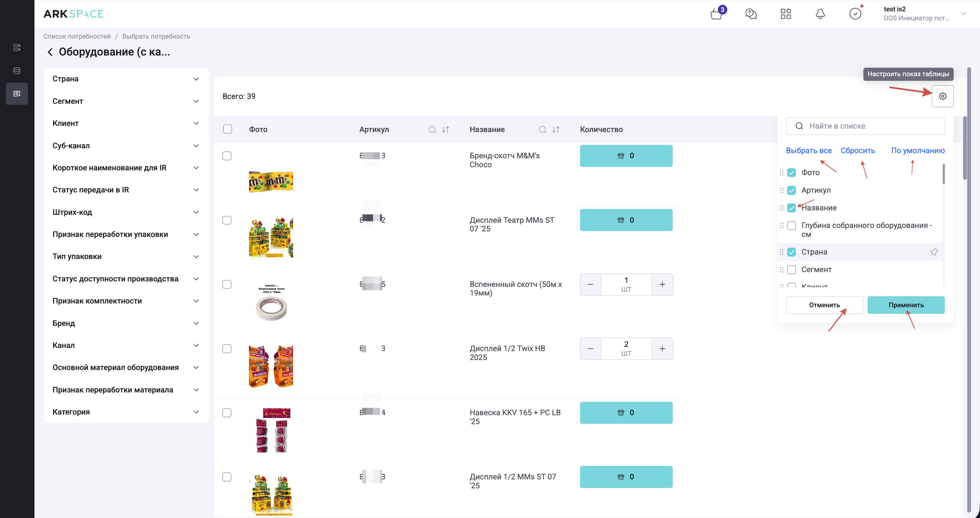Open the user profile dropdown
980x518 pixels.
(x=963, y=14)
